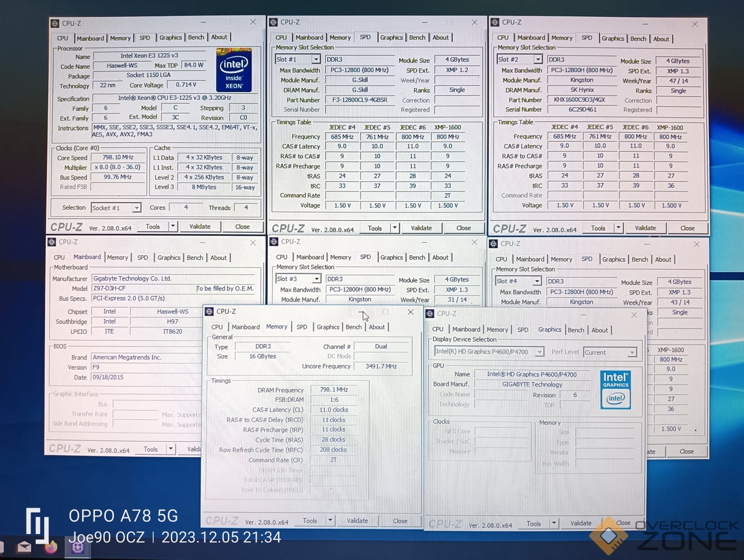
Task: Click the Close button in the Slot #1 window
Action: (x=463, y=228)
